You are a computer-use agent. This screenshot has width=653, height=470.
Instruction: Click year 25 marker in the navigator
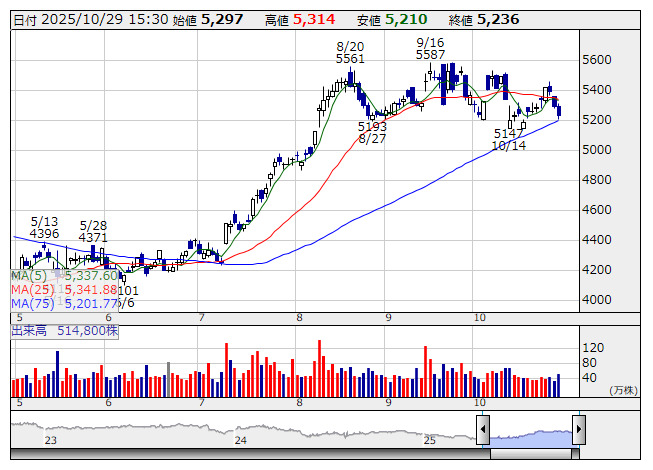430,440
